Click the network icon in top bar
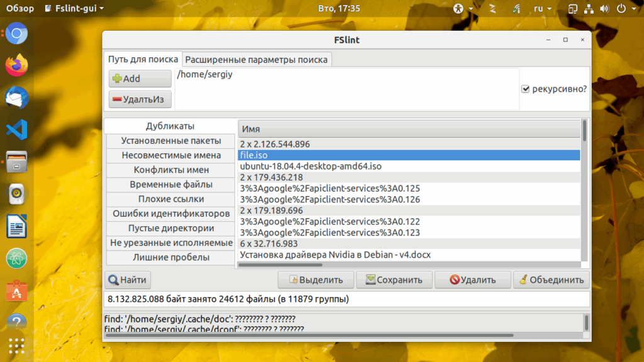 (x=589, y=9)
